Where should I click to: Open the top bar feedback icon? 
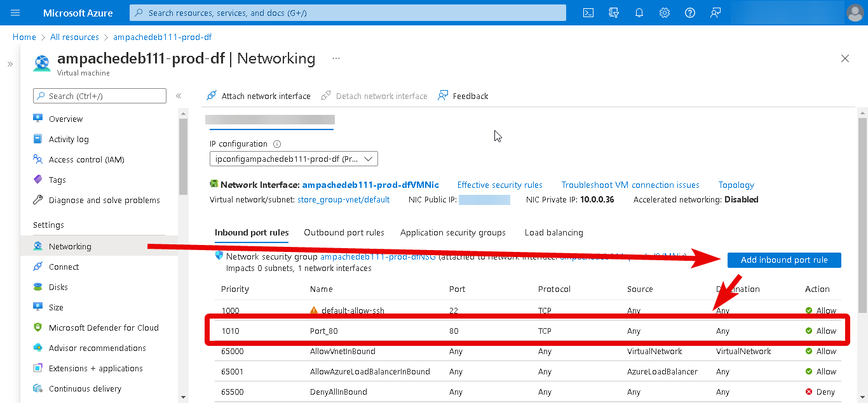[x=715, y=13]
